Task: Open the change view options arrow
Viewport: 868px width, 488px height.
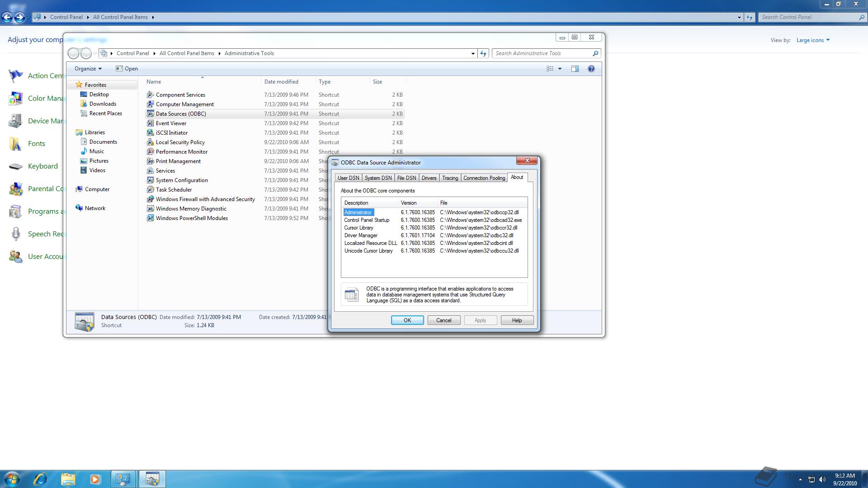Action: [x=560, y=69]
